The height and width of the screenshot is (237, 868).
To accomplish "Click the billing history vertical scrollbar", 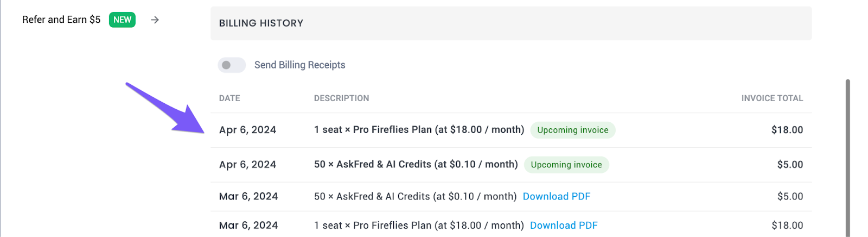I will 847,158.
